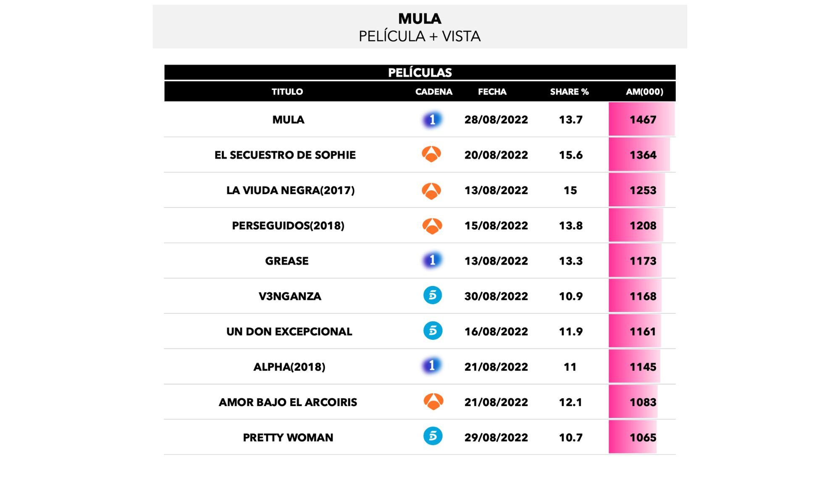Click Telecinco logo beside Pretty Woman
This screenshot has width=840, height=504.
click(433, 436)
